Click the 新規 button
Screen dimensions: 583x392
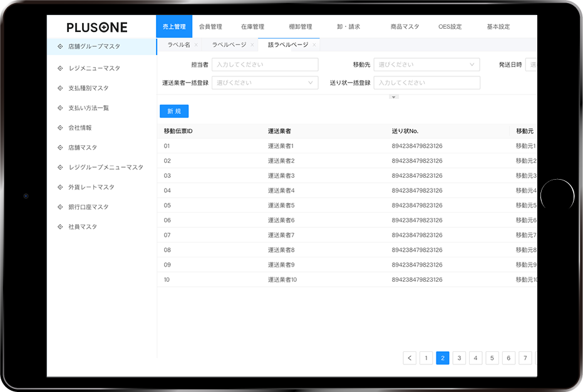(x=174, y=111)
